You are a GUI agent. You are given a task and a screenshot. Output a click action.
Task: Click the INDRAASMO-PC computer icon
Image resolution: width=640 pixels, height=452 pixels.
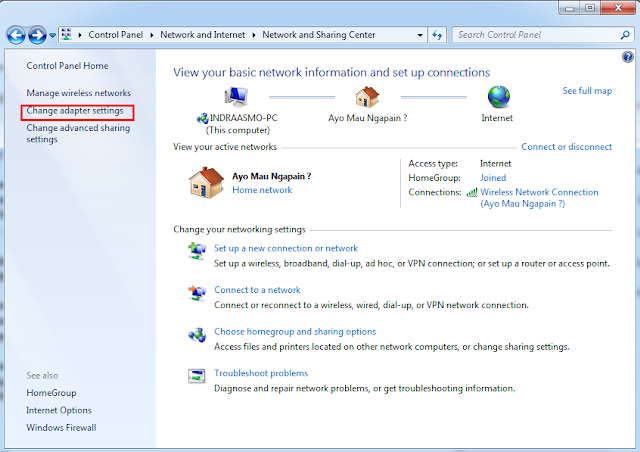coord(236,96)
